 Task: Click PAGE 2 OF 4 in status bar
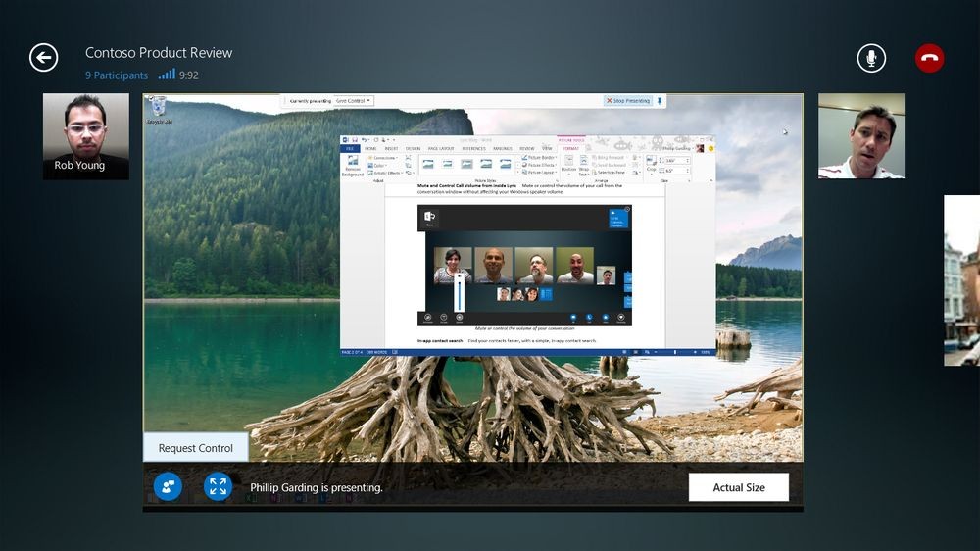tap(353, 352)
